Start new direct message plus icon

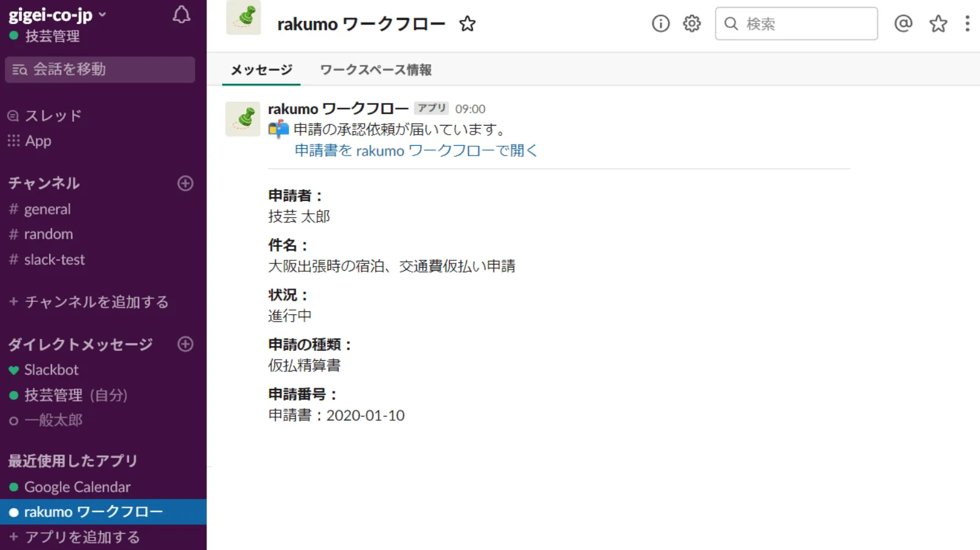click(186, 344)
